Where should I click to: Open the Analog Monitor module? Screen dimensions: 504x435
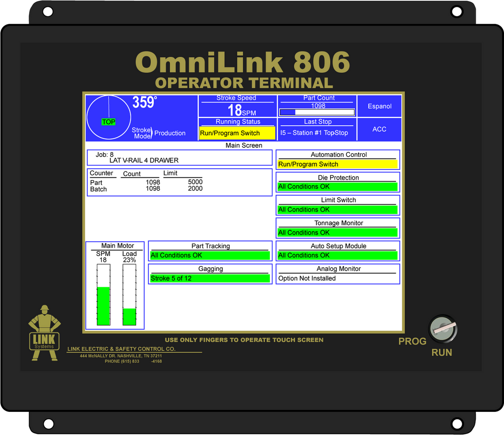(338, 274)
